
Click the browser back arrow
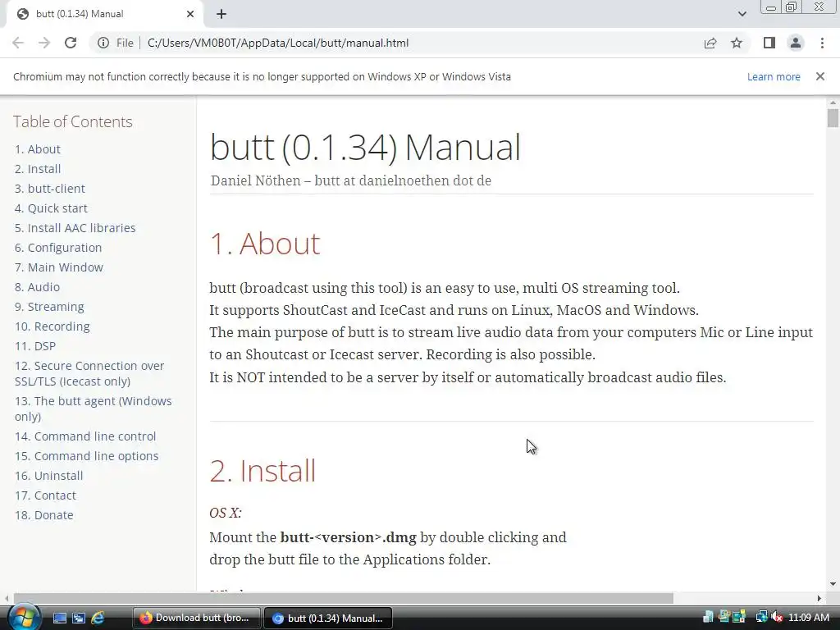(x=18, y=43)
